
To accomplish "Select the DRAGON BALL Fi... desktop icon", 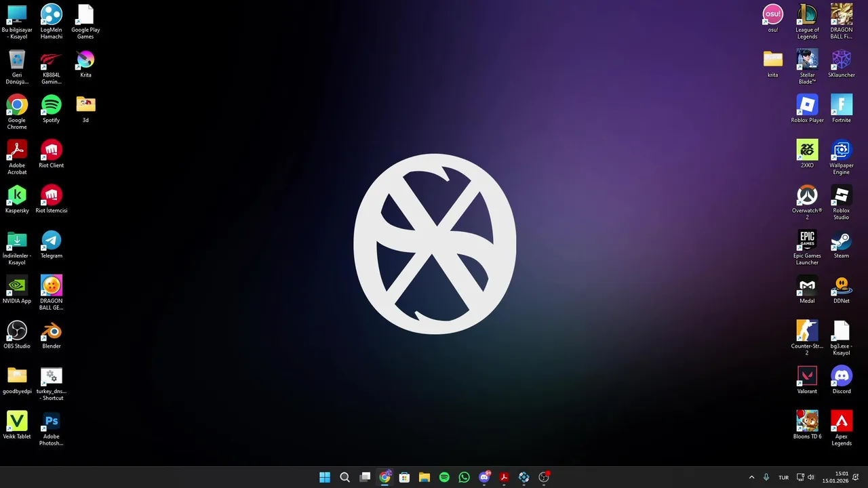I will click(x=842, y=22).
